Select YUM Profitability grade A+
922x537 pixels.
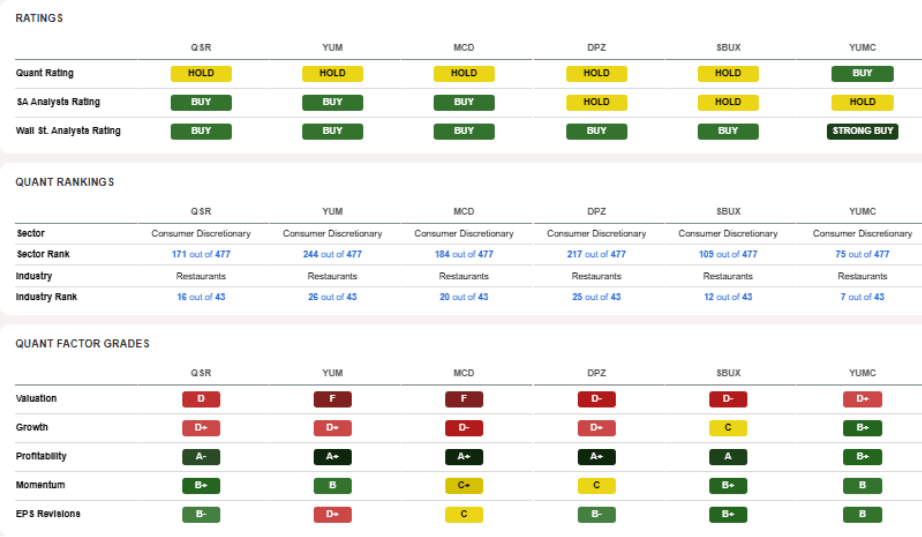coord(332,457)
